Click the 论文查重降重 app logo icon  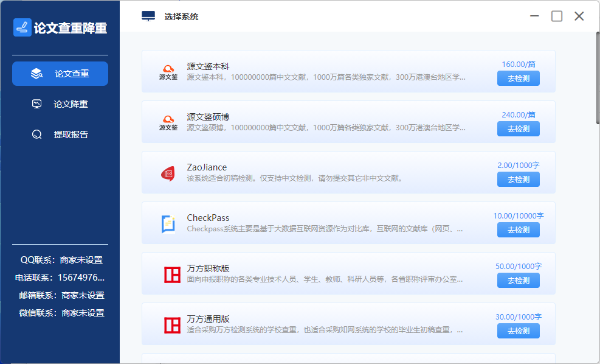click(x=22, y=27)
